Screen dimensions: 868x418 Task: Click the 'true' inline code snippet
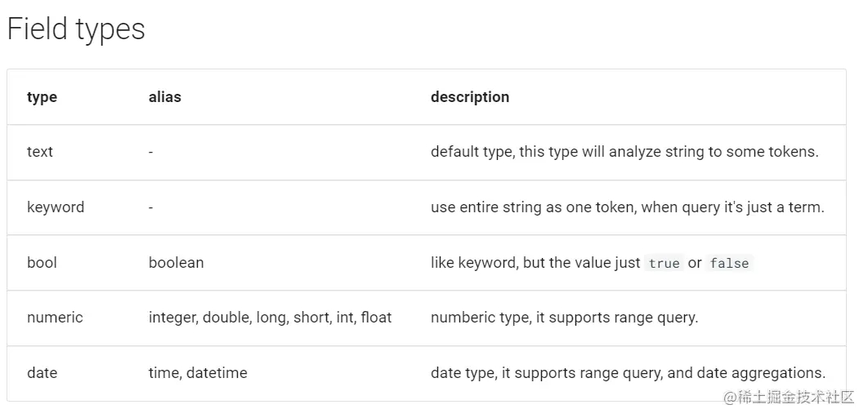tap(664, 263)
